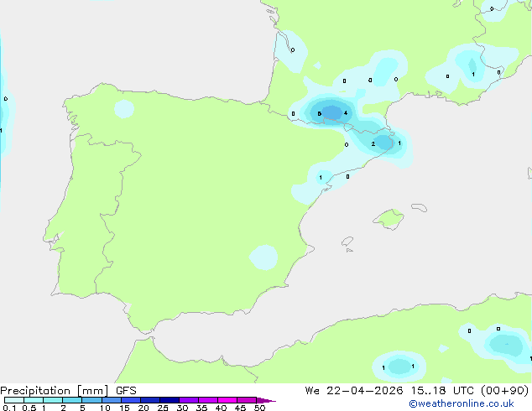Click the '45' legend scale label
This screenshot has width=532, height=411.
pos(240,408)
